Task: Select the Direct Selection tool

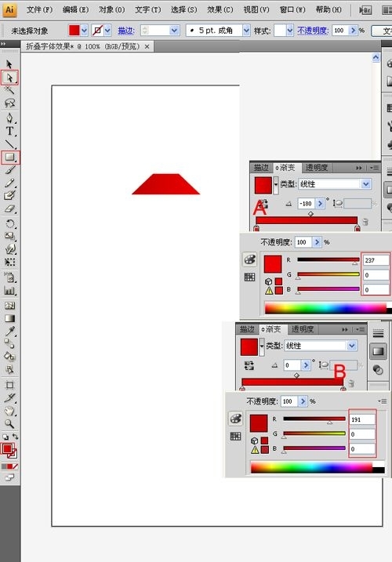Action: (x=9, y=78)
